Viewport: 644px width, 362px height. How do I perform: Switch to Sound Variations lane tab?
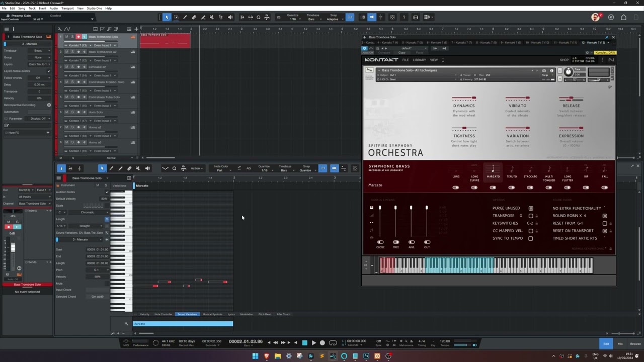pos(187,314)
